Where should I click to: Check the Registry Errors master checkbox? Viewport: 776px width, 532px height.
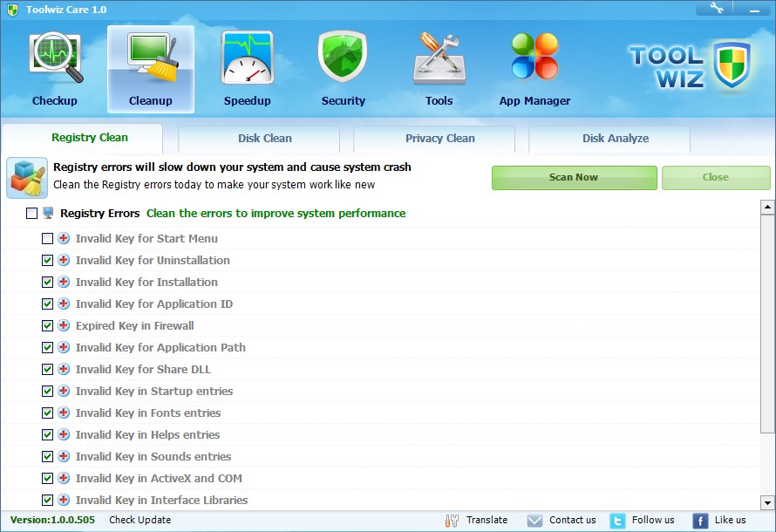[x=31, y=214]
